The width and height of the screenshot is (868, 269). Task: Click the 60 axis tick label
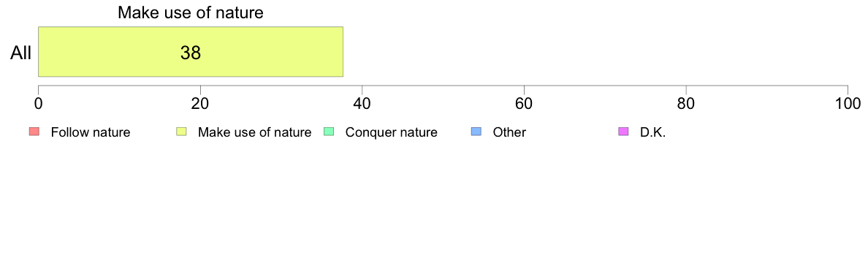pos(524,103)
